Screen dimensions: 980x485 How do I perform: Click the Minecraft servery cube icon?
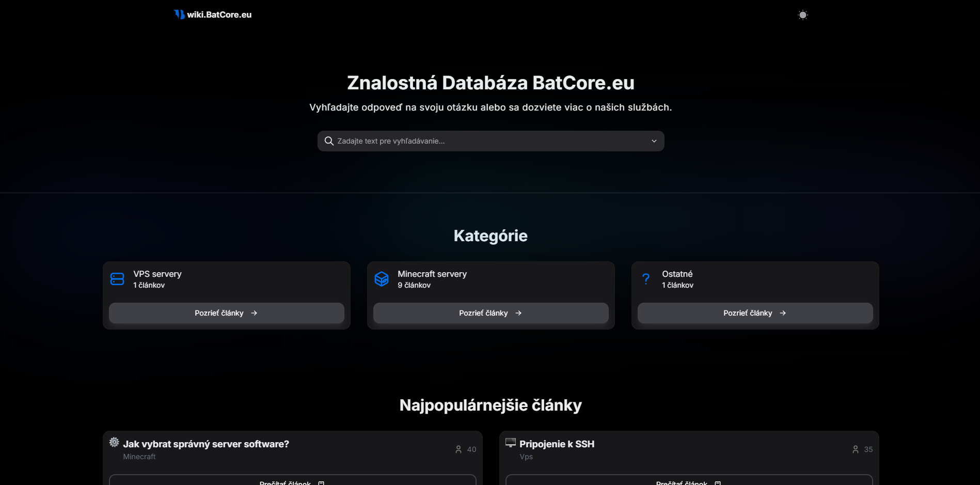(382, 279)
